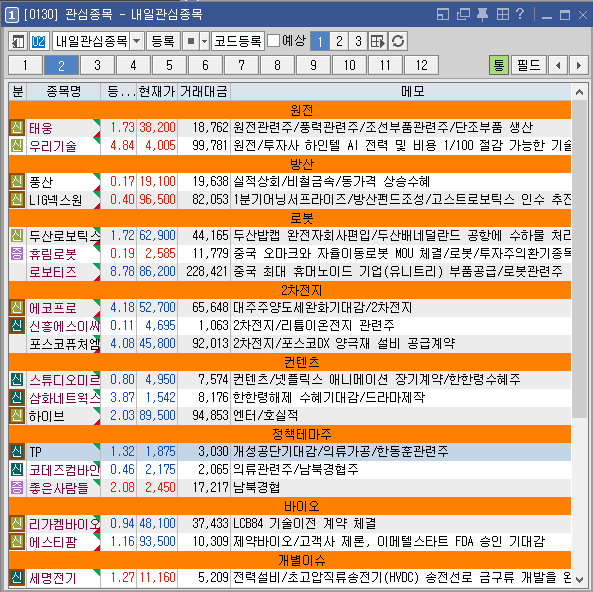Select the 삼화네트웍스 stock name
This screenshot has width=593, height=592.
click(64, 398)
